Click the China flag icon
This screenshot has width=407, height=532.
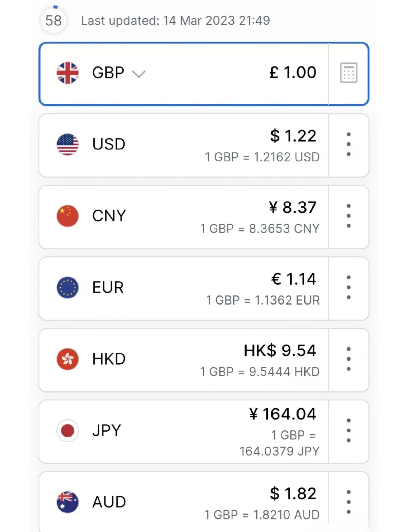coord(67,216)
